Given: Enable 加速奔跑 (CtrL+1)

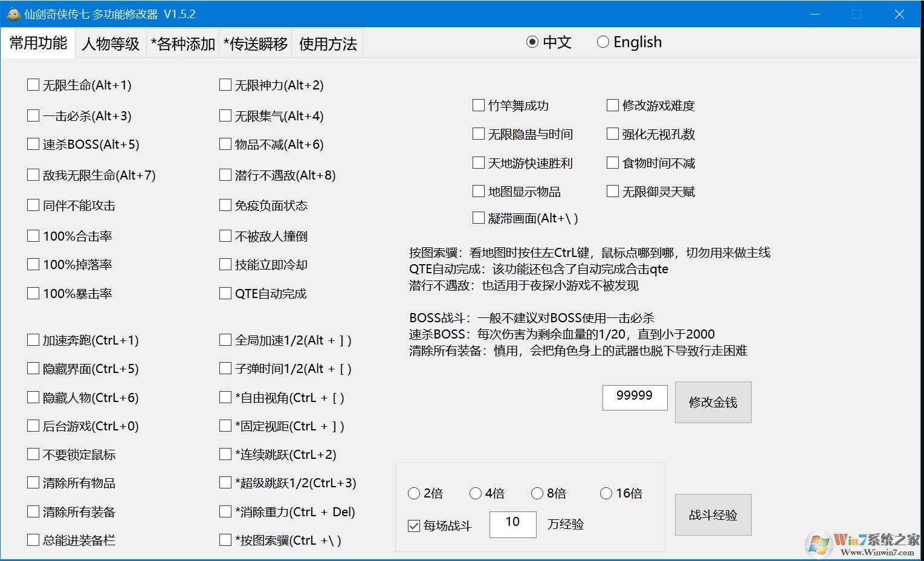Looking at the screenshot, I should coord(33,340).
